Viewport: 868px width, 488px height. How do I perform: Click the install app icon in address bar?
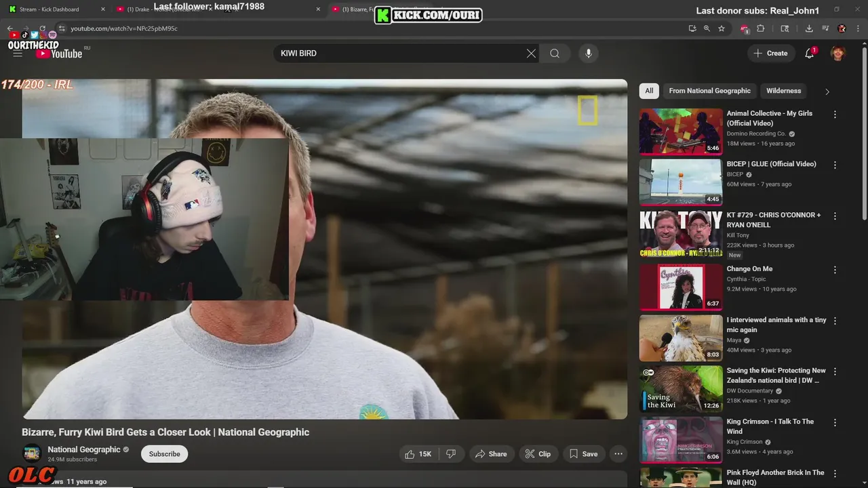[x=692, y=28]
